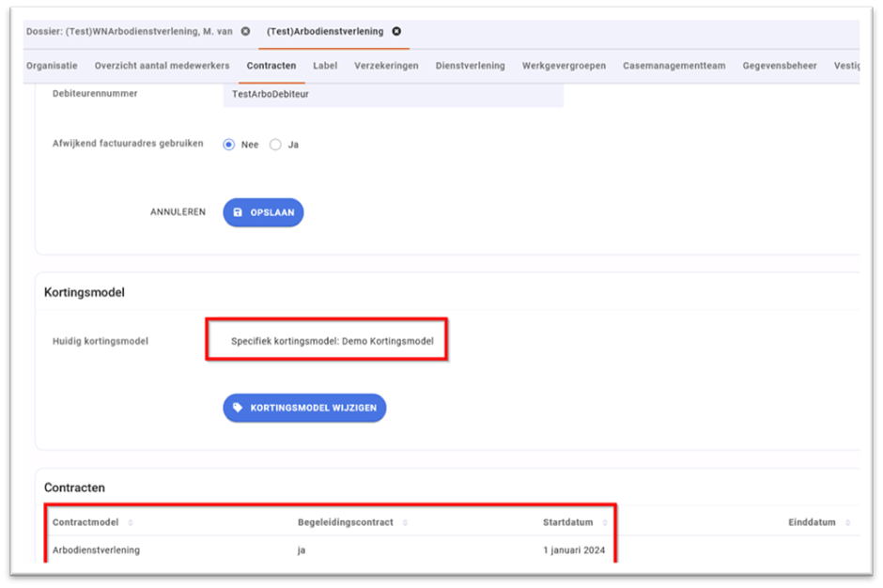Open the Casemanagementteam tab
This screenshot has width=883, height=588.
674,66
